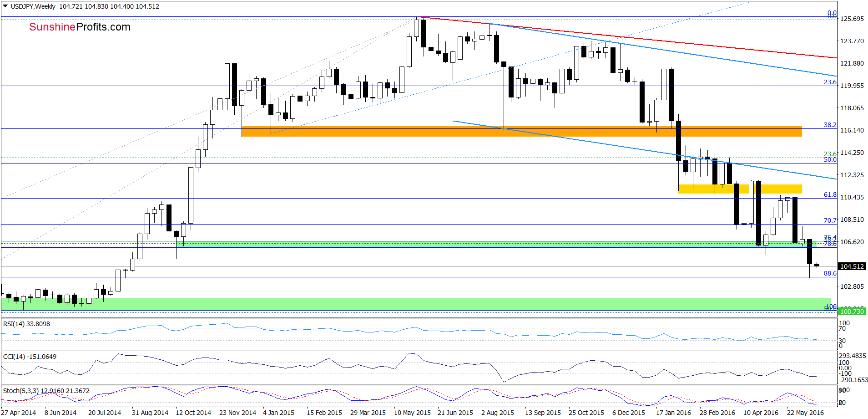Click the 10 May 2015 date label
868x419 pixels.
pos(412,413)
